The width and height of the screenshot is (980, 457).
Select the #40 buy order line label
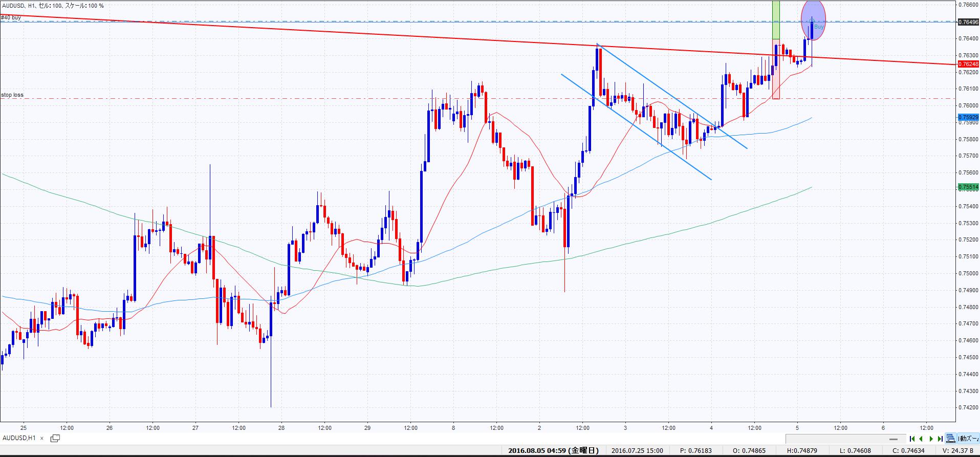[x=11, y=17]
